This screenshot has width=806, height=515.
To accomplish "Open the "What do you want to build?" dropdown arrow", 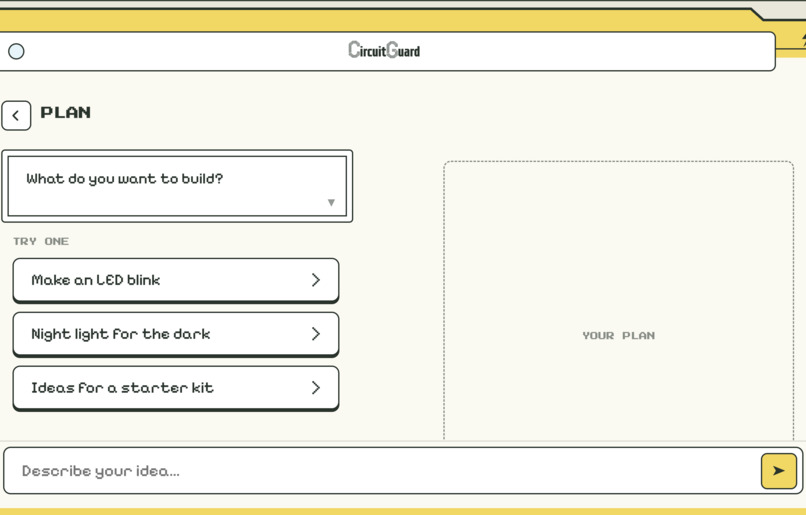I will coord(331,203).
